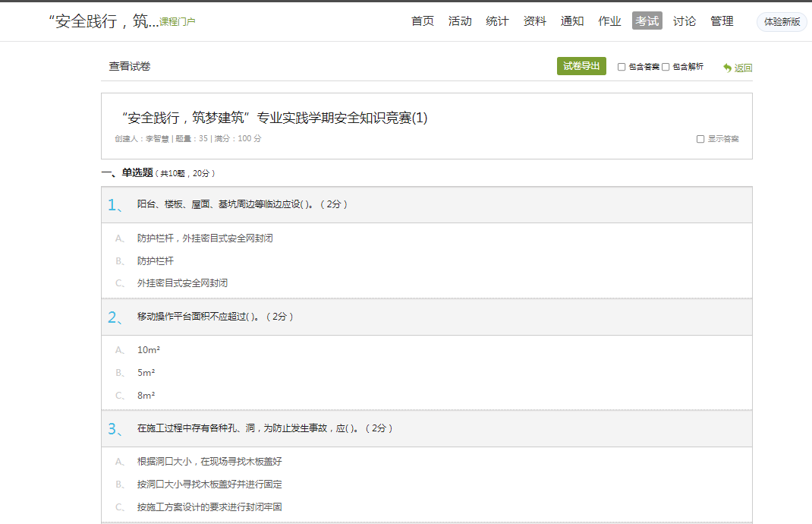Image resolution: width=812 pixels, height=524 pixels.
Task: Go to the 管理 menu item
Action: pyautogui.click(x=722, y=21)
